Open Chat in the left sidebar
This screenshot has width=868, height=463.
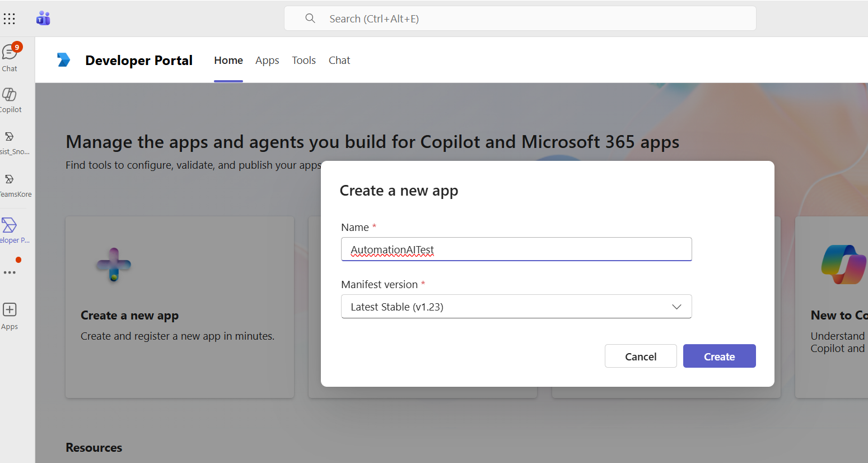coord(10,57)
